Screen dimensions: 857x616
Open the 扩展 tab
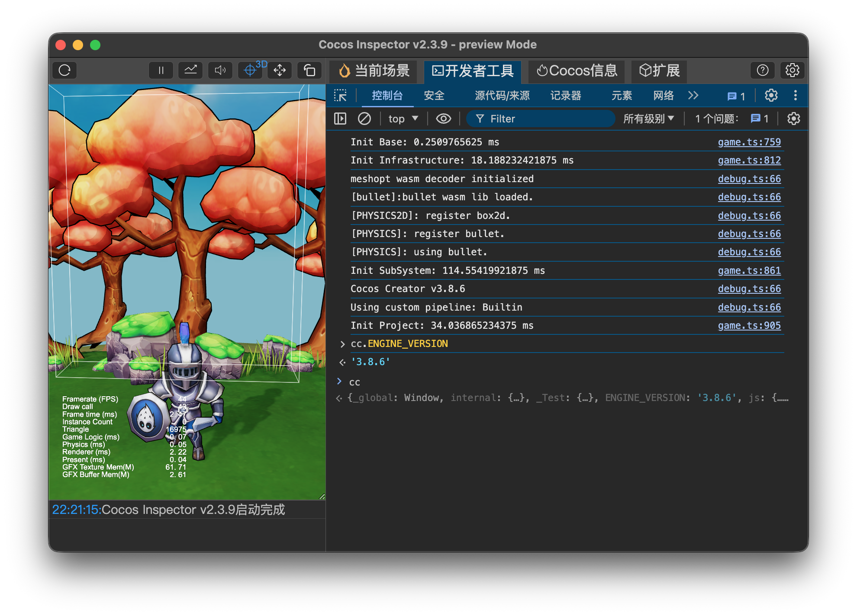tap(660, 71)
